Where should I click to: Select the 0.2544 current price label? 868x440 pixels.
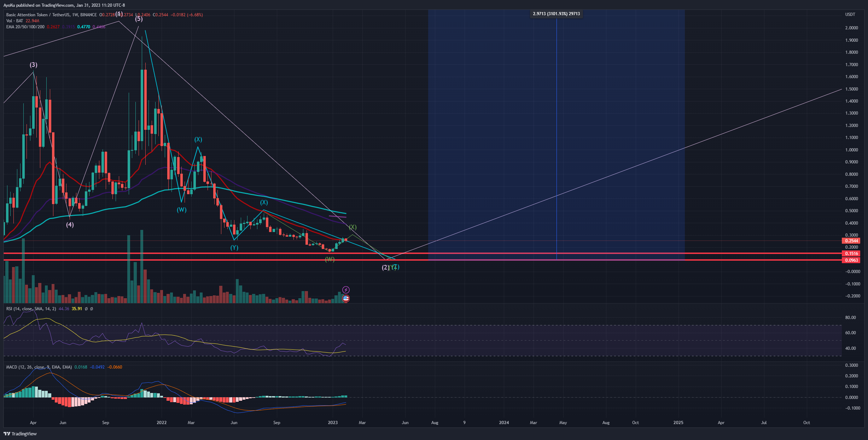tap(851, 241)
